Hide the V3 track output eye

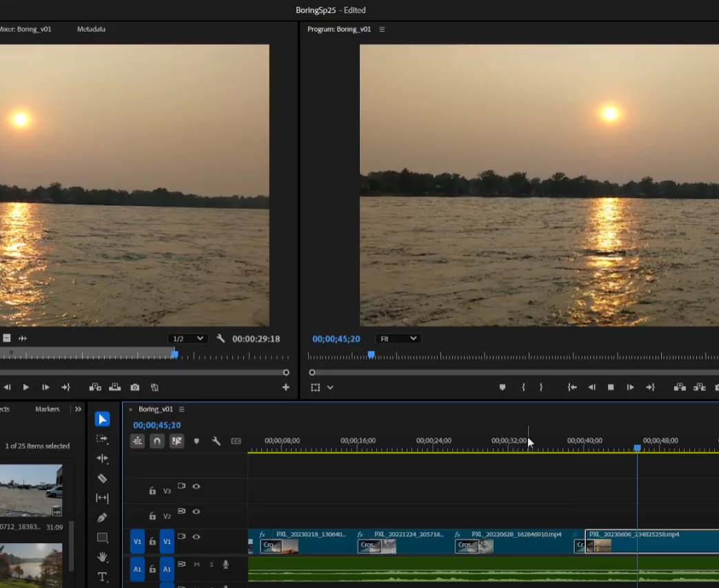click(196, 487)
